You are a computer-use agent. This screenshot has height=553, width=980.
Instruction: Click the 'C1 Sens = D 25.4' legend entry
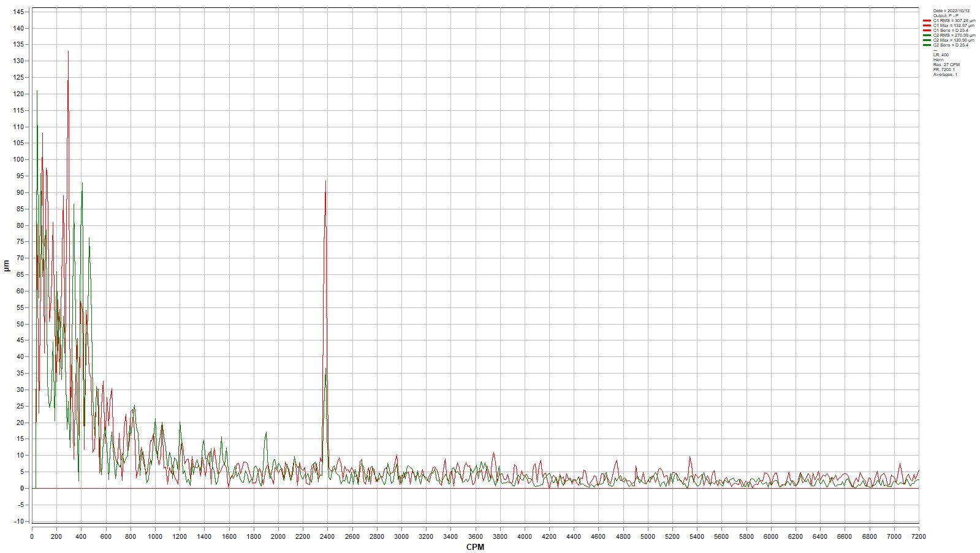point(951,31)
